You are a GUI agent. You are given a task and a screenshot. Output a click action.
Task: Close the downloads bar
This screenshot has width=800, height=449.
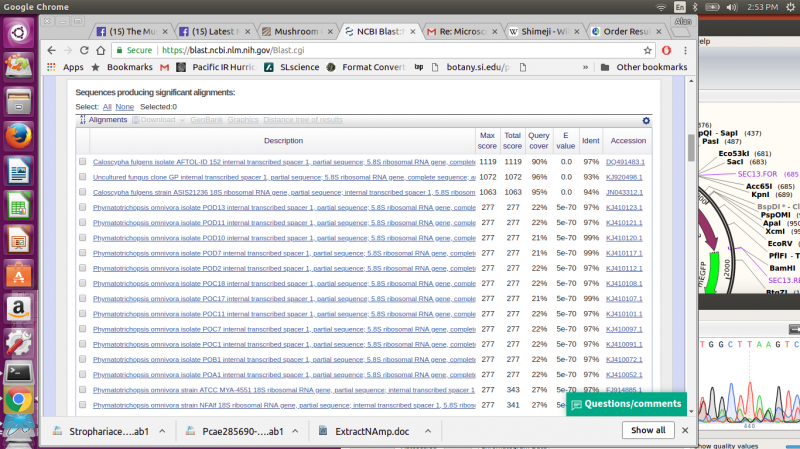[x=685, y=430]
